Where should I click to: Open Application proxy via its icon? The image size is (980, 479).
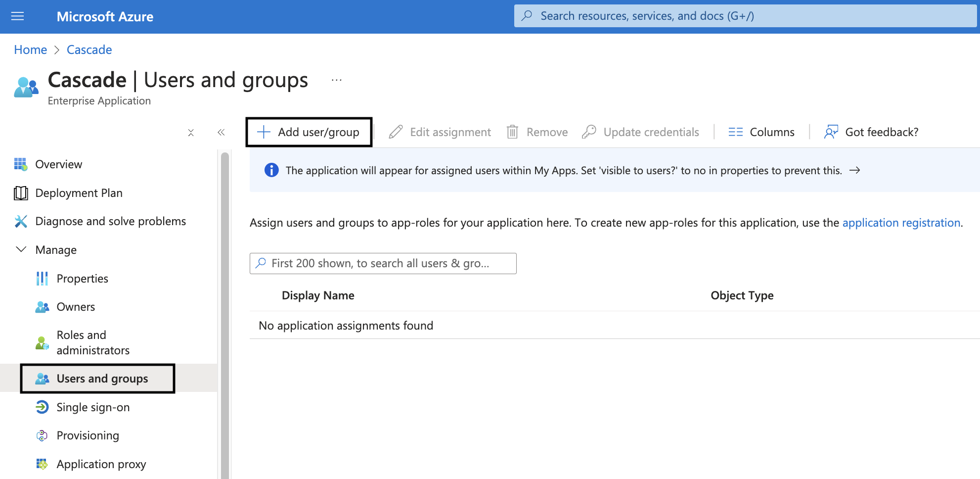click(x=42, y=464)
